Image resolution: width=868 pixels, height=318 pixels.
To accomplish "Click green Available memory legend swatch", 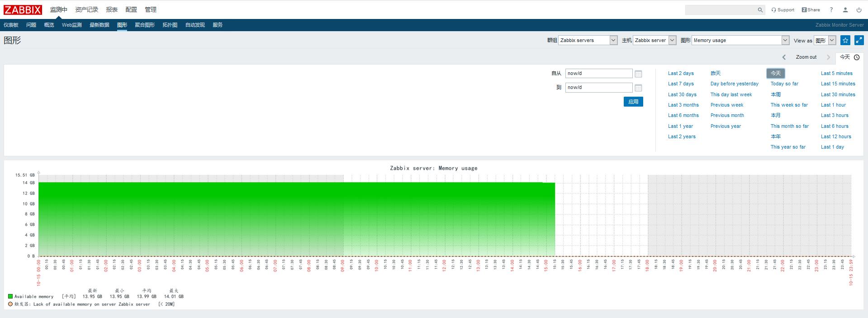I will pyautogui.click(x=10, y=297).
